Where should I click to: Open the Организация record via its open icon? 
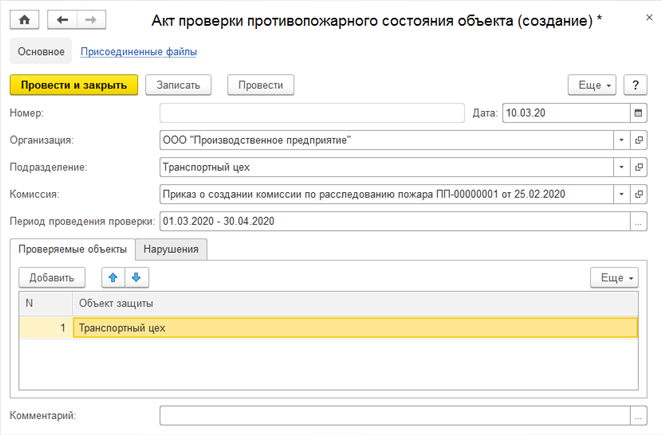(x=638, y=140)
